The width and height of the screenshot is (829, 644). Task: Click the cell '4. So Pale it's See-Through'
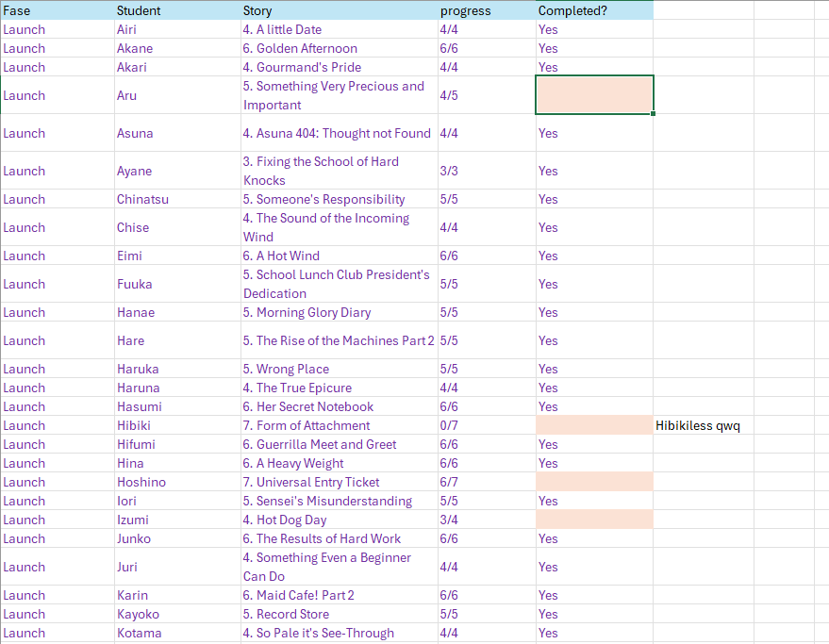[339, 633]
